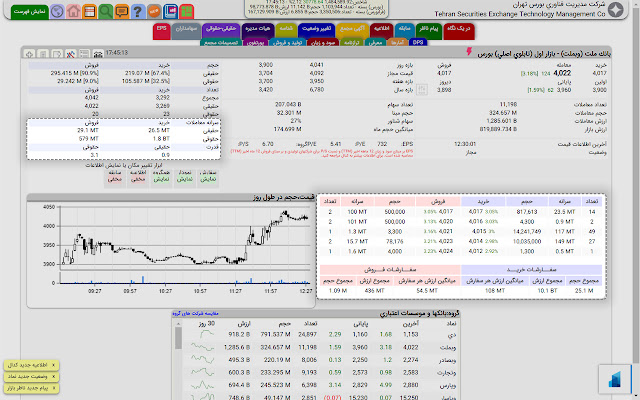Open the معرفی sub-tab
Viewport: 640px width, 400px height.
point(375,42)
